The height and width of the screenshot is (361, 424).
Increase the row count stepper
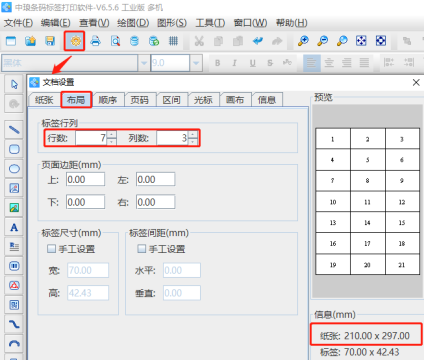tap(112, 135)
